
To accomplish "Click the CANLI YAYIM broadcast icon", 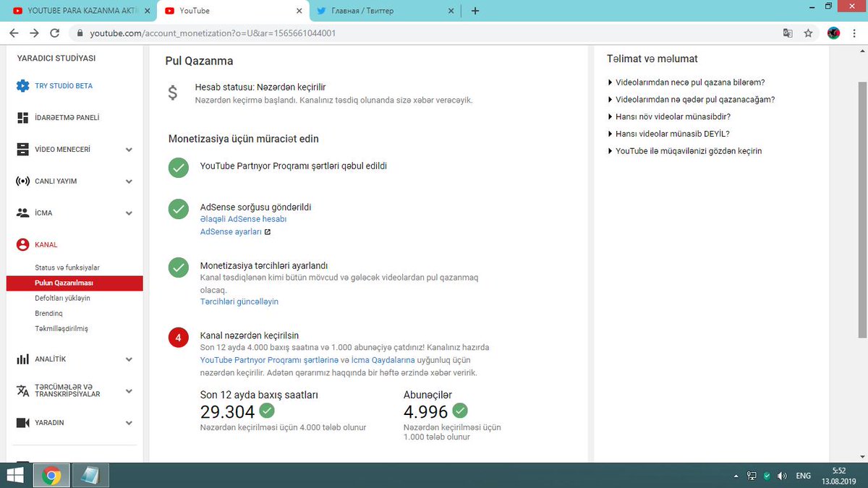I will click(22, 181).
